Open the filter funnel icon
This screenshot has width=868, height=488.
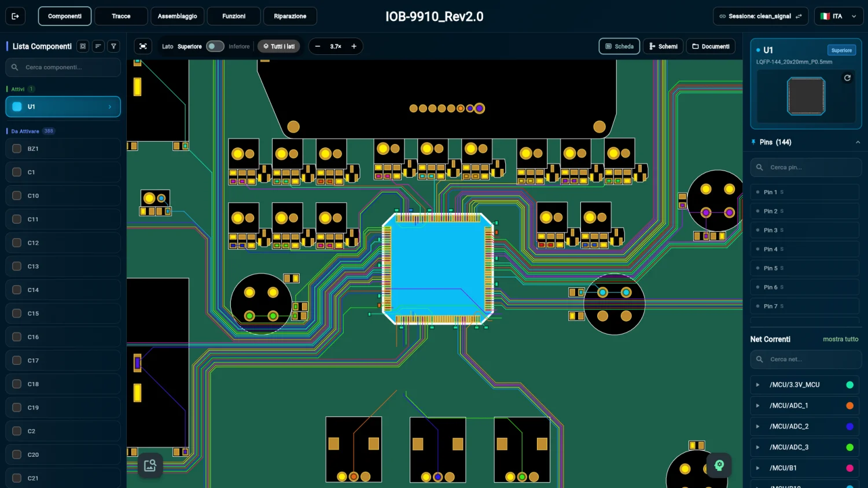[114, 46]
